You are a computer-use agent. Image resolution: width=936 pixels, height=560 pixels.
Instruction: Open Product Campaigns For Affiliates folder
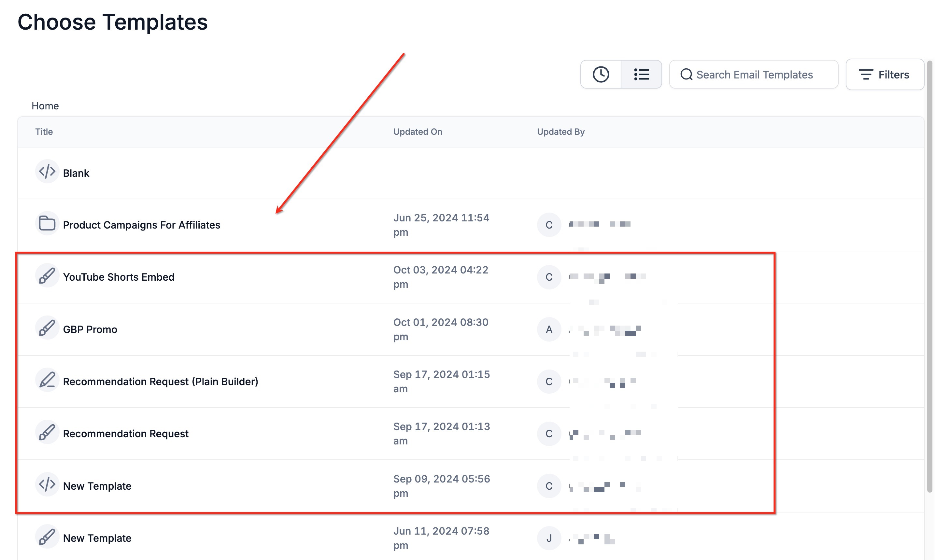142,225
